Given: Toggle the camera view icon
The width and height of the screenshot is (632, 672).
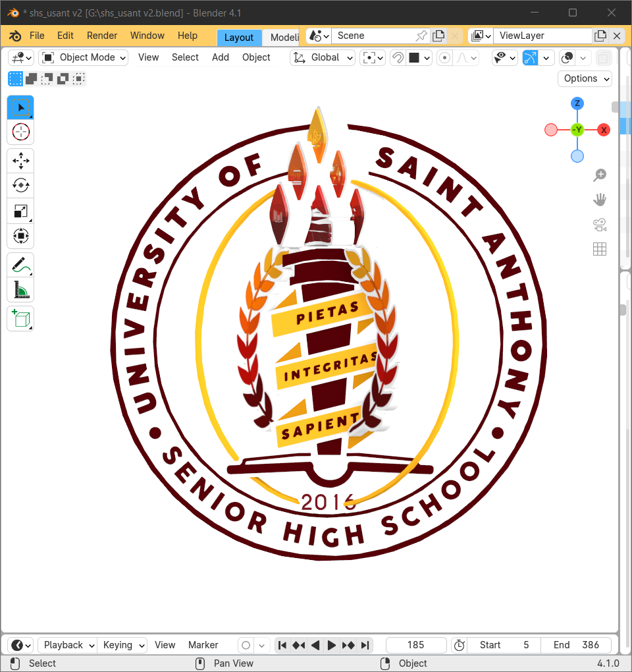Looking at the screenshot, I should (x=600, y=225).
